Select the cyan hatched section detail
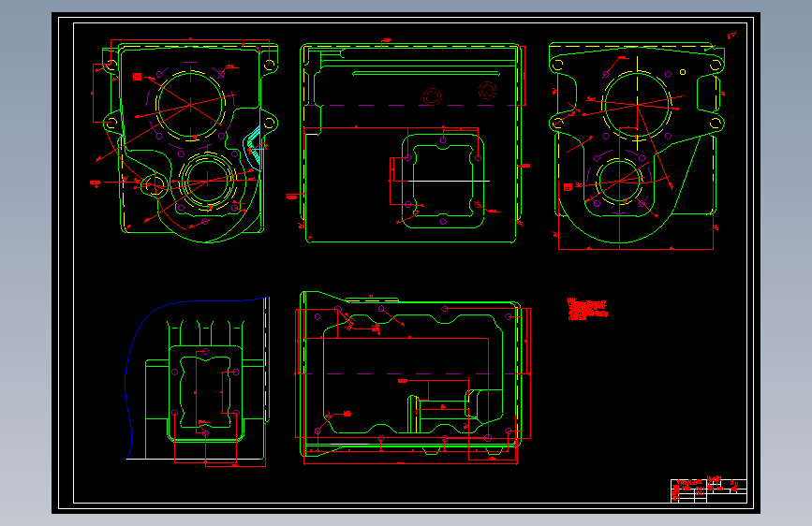 coord(253,148)
